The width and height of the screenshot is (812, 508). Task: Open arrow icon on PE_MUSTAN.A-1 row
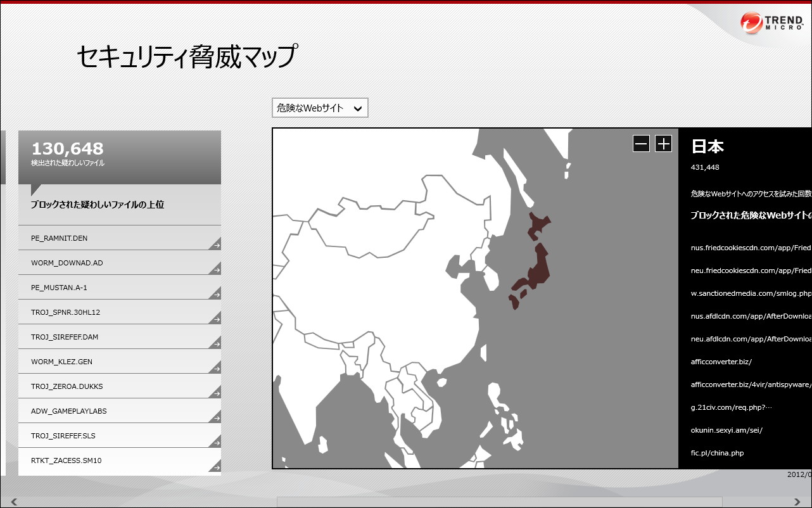pyautogui.click(x=215, y=293)
